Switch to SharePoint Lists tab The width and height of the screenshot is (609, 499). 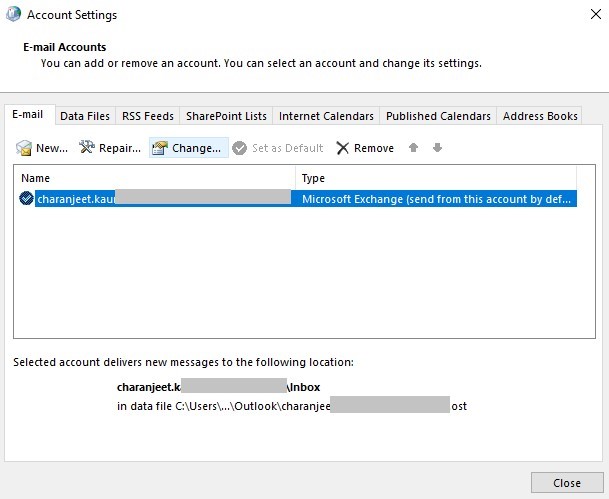pos(226,116)
